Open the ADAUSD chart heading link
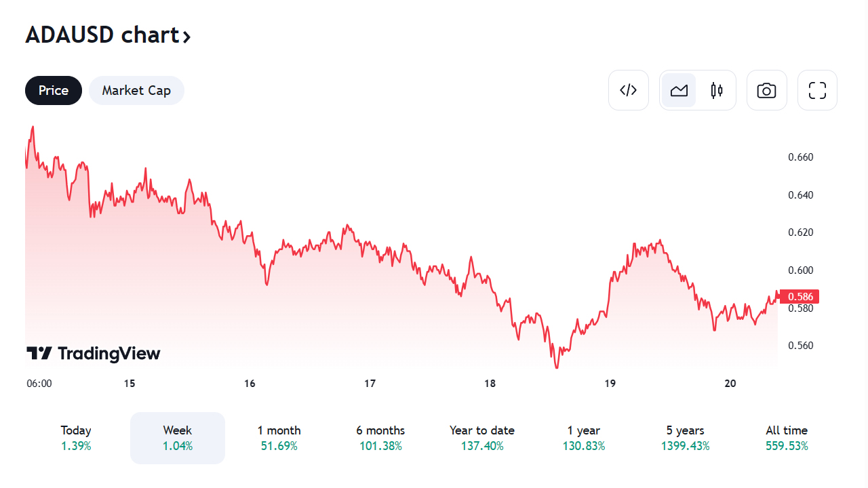 (x=108, y=35)
